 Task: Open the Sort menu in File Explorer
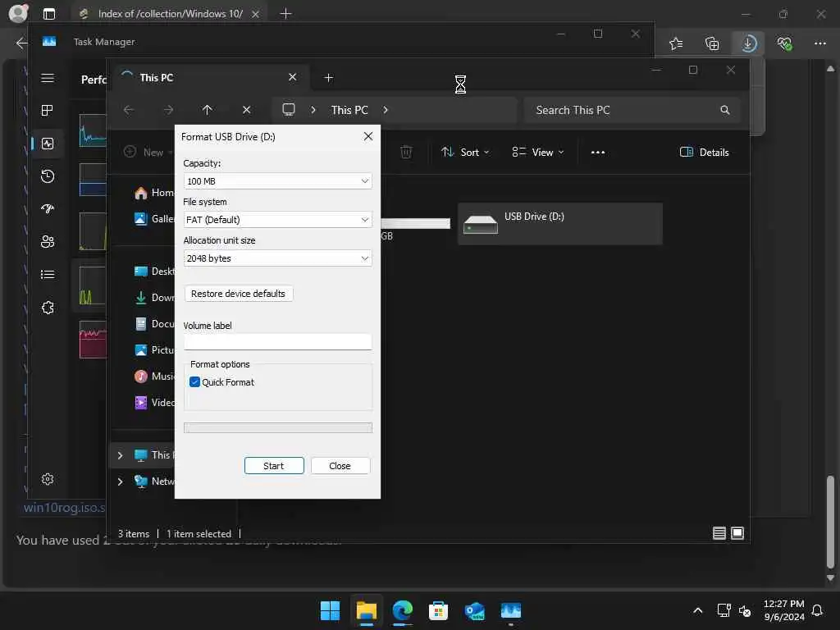(465, 152)
